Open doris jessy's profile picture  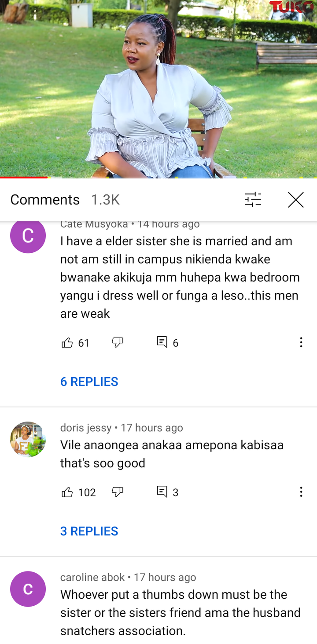click(28, 439)
